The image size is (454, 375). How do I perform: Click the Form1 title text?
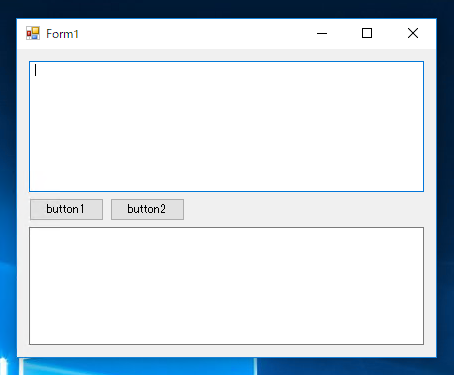tap(62, 34)
